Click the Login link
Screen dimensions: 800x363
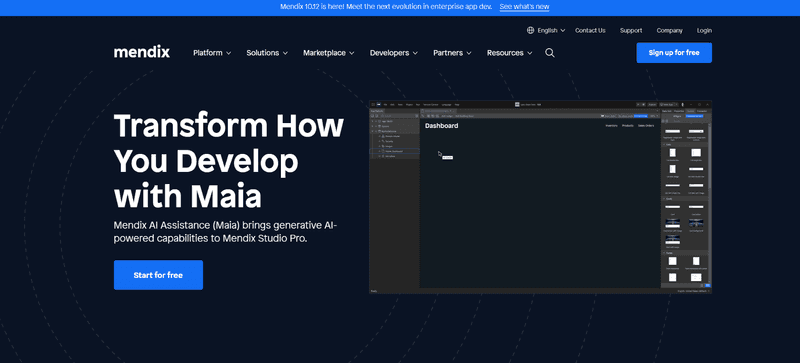coord(704,31)
